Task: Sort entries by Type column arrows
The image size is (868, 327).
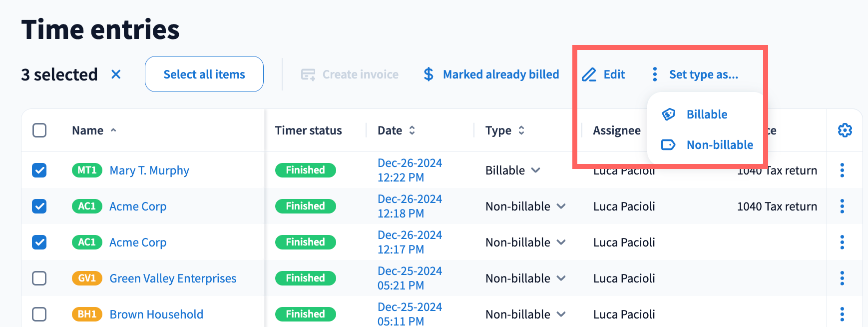Action: pyautogui.click(x=521, y=130)
